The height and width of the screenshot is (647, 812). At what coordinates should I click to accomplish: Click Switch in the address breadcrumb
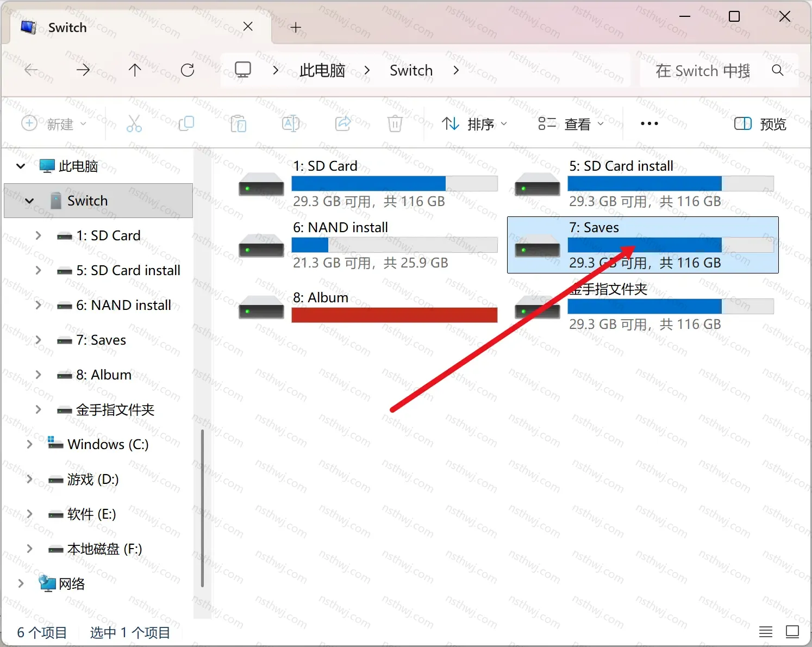pos(411,70)
